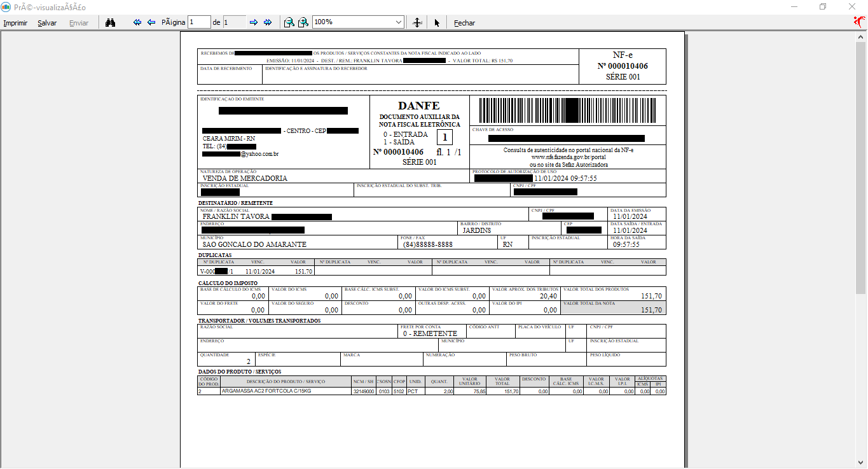Open the binoculars search tool
The height and width of the screenshot is (469, 868).
(110, 22)
